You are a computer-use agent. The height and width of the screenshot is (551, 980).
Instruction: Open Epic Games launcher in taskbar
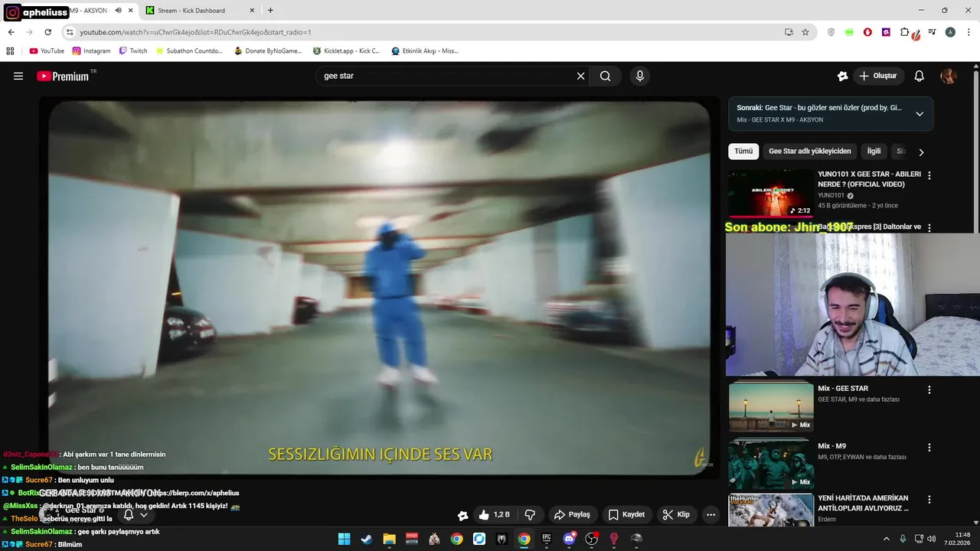[547, 539]
